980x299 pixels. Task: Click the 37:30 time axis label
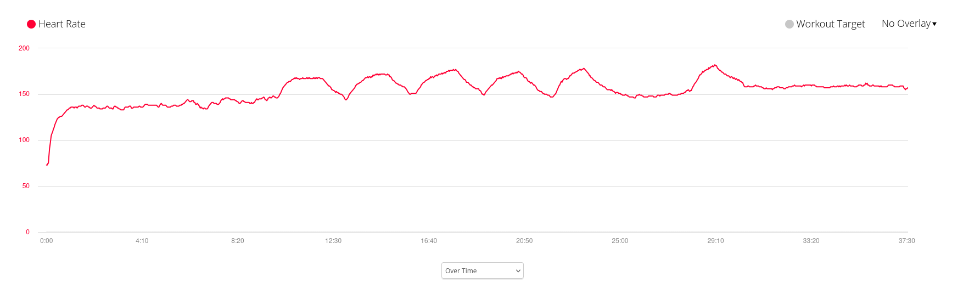tap(907, 241)
